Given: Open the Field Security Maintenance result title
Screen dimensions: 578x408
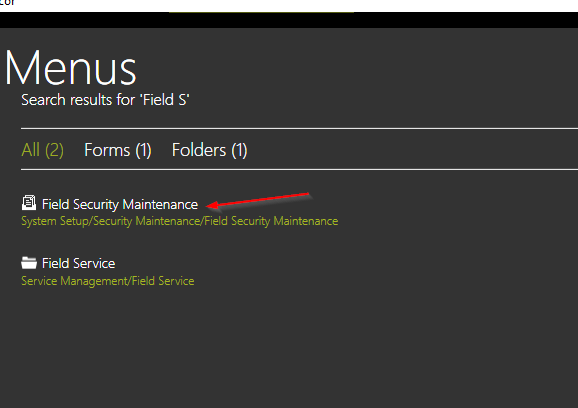Looking at the screenshot, I should (x=120, y=204).
